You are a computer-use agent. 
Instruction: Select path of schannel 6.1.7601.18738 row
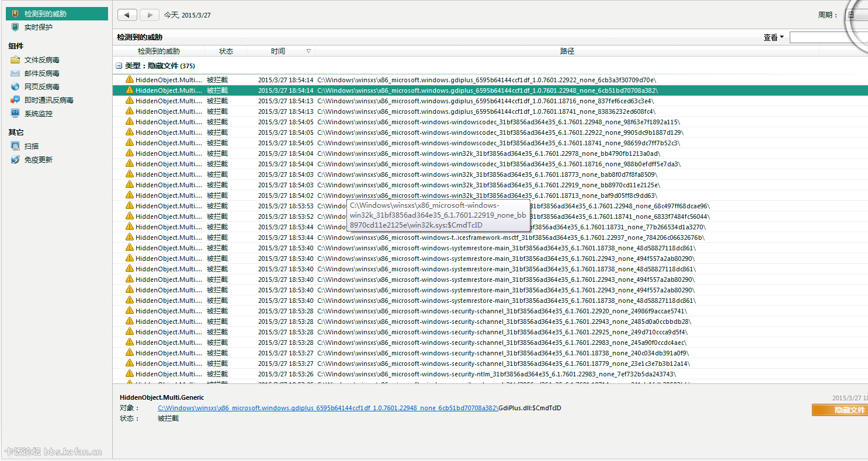point(503,352)
